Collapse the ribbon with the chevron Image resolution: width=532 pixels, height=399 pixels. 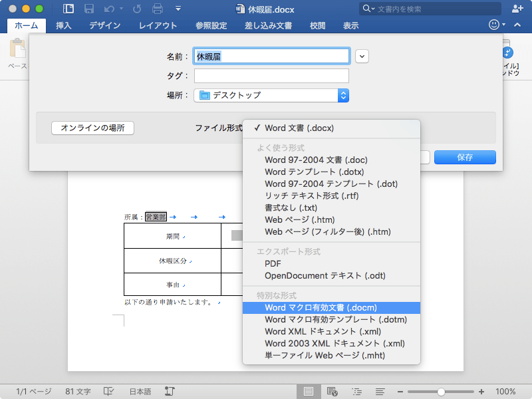[517, 25]
